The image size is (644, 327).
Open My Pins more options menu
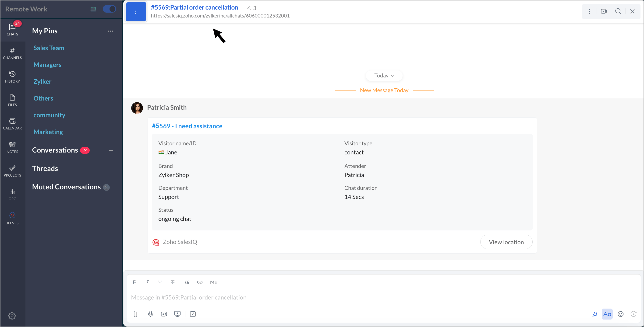point(110,31)
